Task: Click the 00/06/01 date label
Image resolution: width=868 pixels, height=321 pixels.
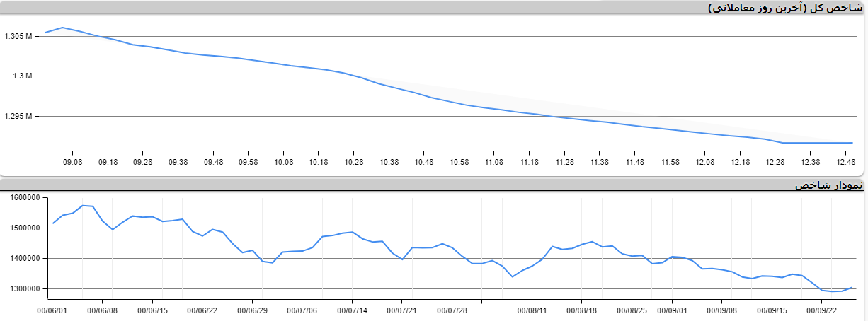Action: pyautogui.click(x=52, y=310)
